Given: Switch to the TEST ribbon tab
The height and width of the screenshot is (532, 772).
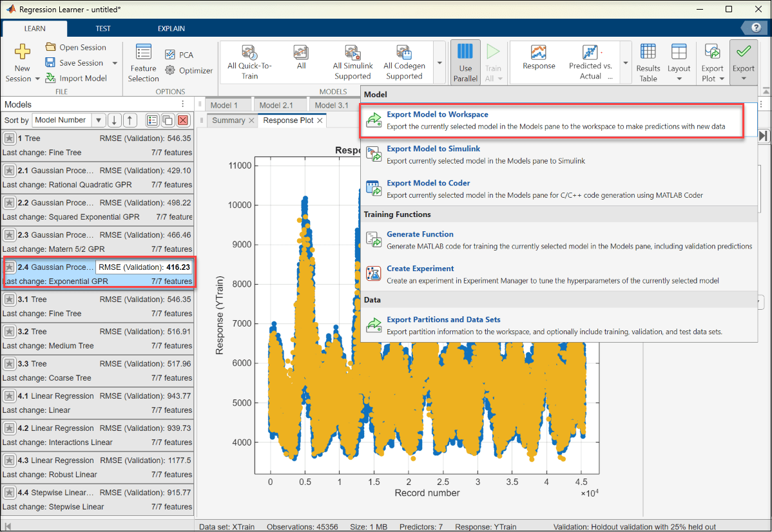Looking at the screenshot, I should coord(103,28).
